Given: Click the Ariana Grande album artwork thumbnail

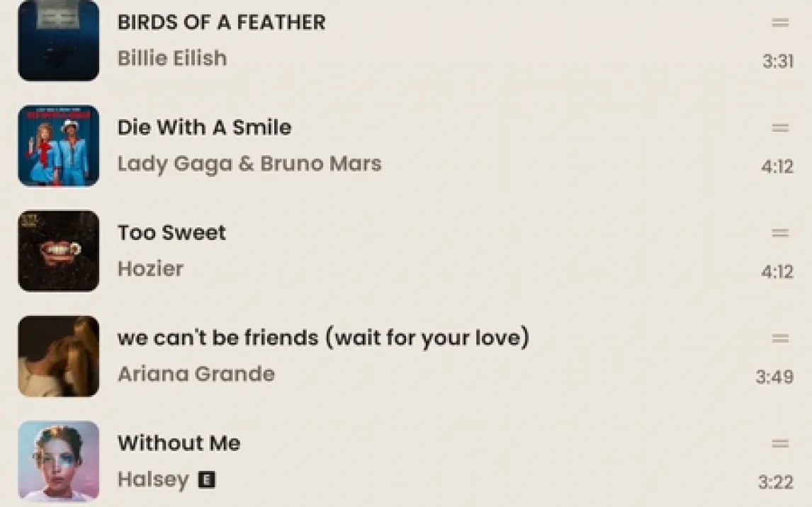Looking at the screenshot, I should coord(59,356).
